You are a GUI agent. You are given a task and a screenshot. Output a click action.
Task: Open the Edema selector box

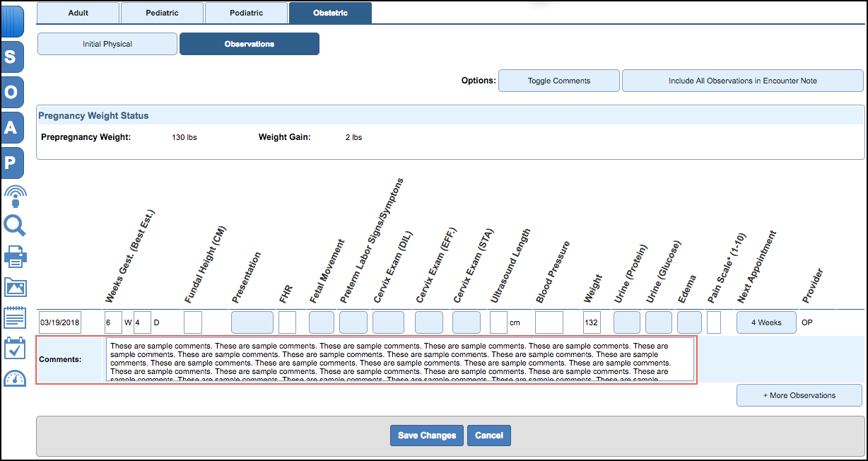tap(690, 322)
